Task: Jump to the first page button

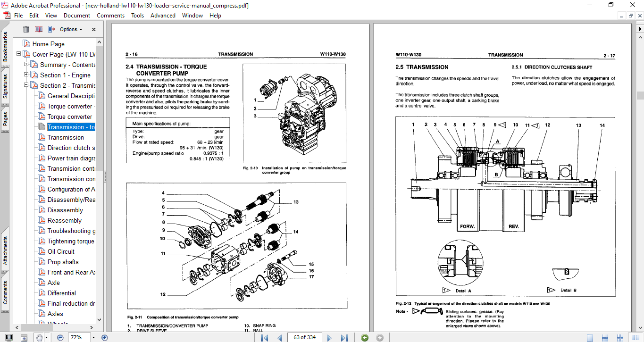Action: [265, 337]
